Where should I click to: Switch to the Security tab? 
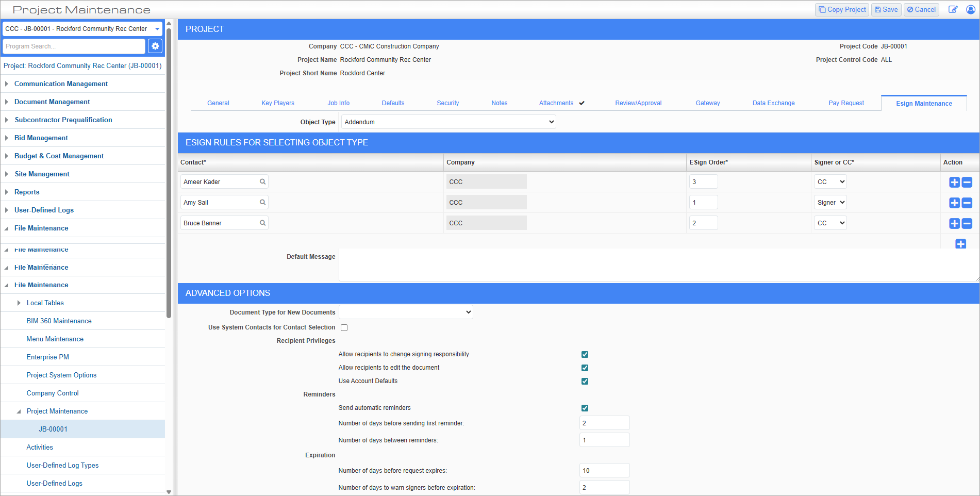tap(447, 103)
